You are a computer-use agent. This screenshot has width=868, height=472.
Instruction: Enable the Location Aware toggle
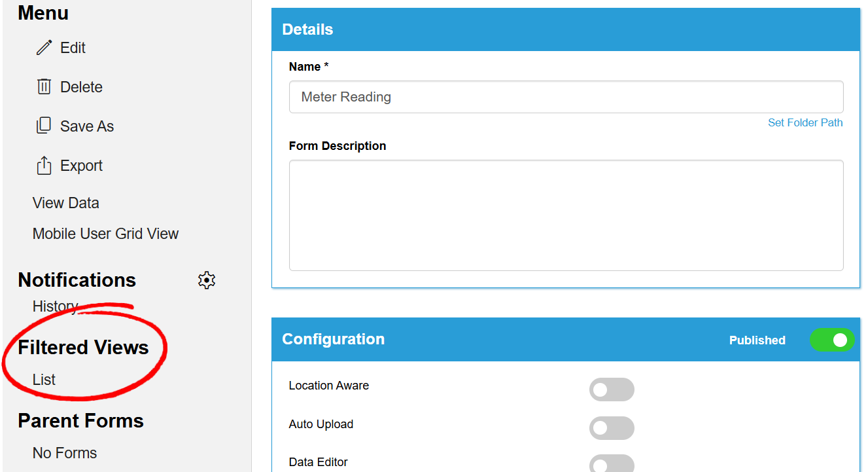(x=612, y=390)
